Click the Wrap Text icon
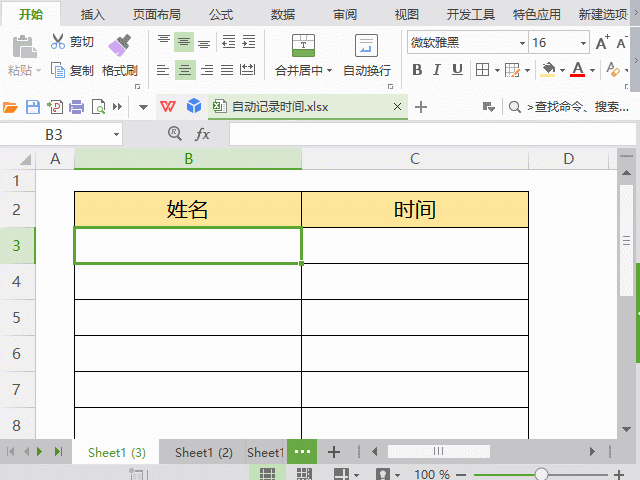 point(367,45)
